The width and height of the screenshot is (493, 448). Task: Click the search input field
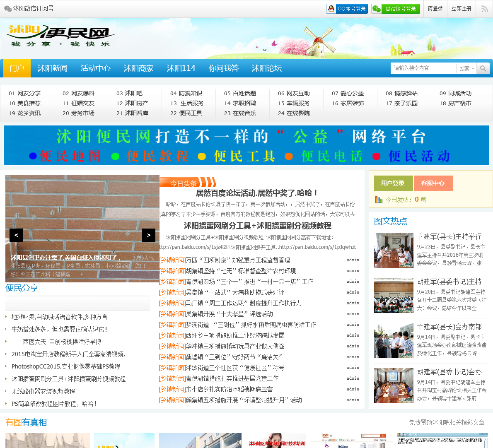coord(423,68)
